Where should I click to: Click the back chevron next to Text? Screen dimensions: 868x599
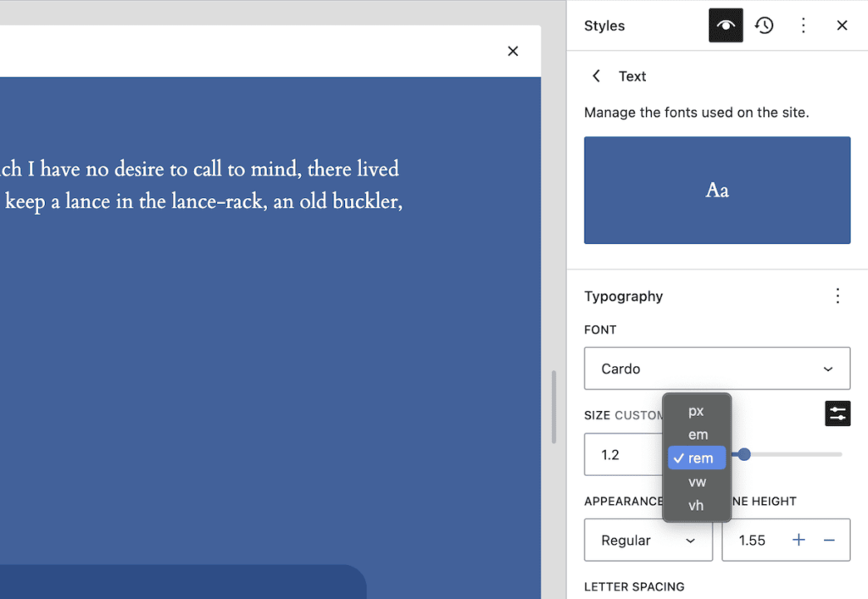[x=596, y=75]
